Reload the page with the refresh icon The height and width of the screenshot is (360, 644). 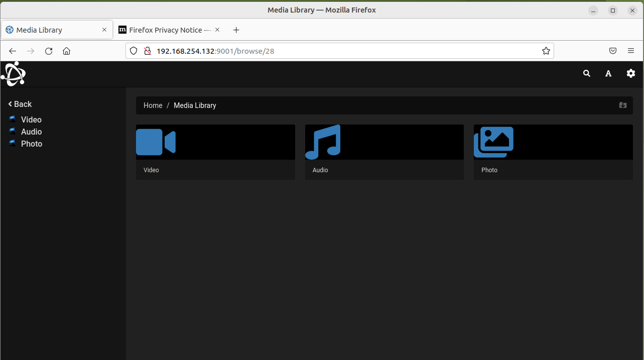[48, 51]
